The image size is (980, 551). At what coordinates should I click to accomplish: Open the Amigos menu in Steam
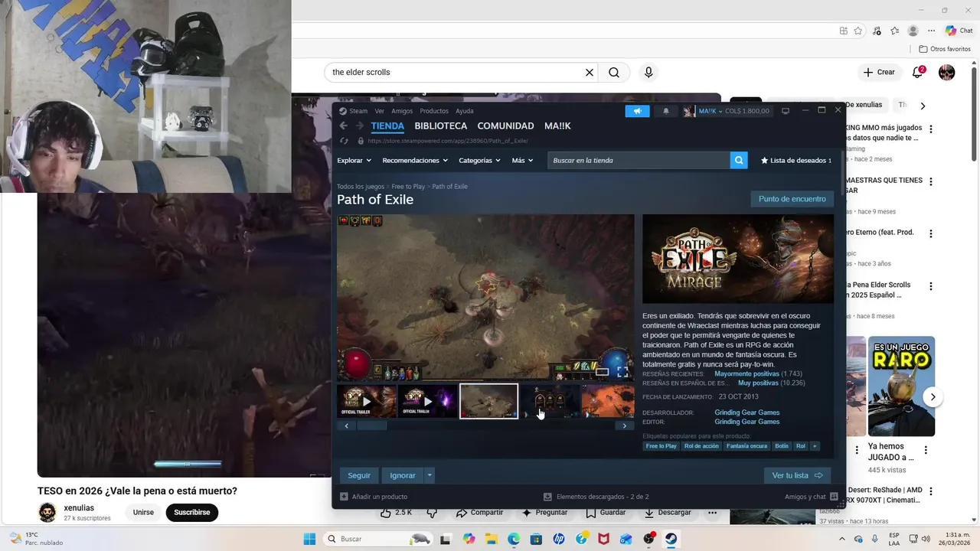[402, 111]
